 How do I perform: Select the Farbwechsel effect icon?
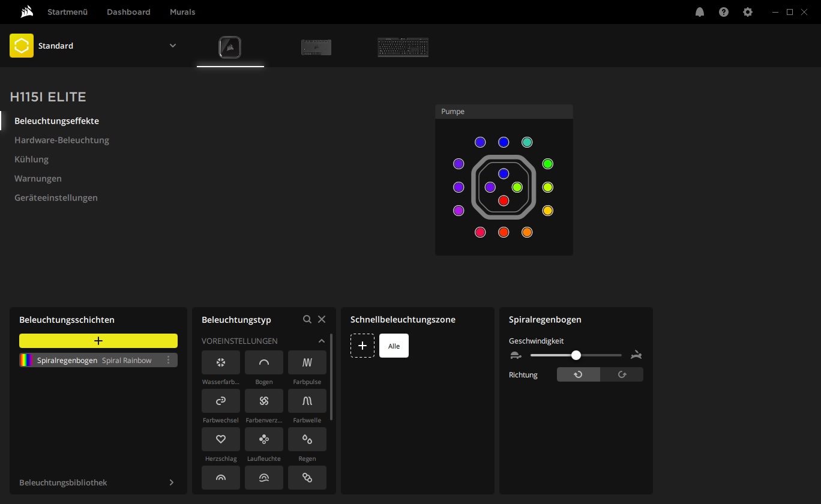221,401
